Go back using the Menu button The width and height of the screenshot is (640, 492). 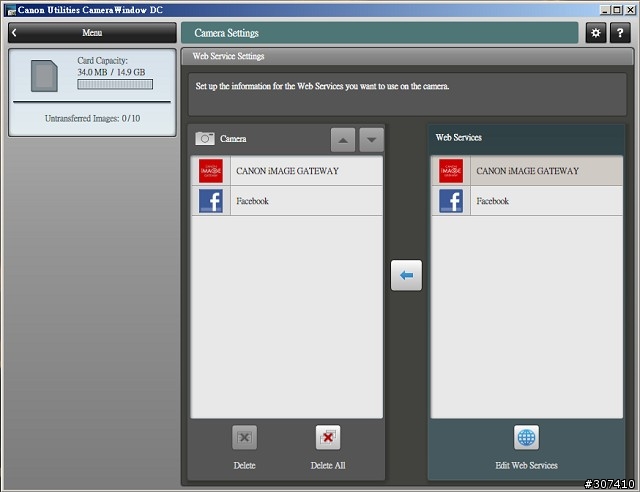coord(92,33)
